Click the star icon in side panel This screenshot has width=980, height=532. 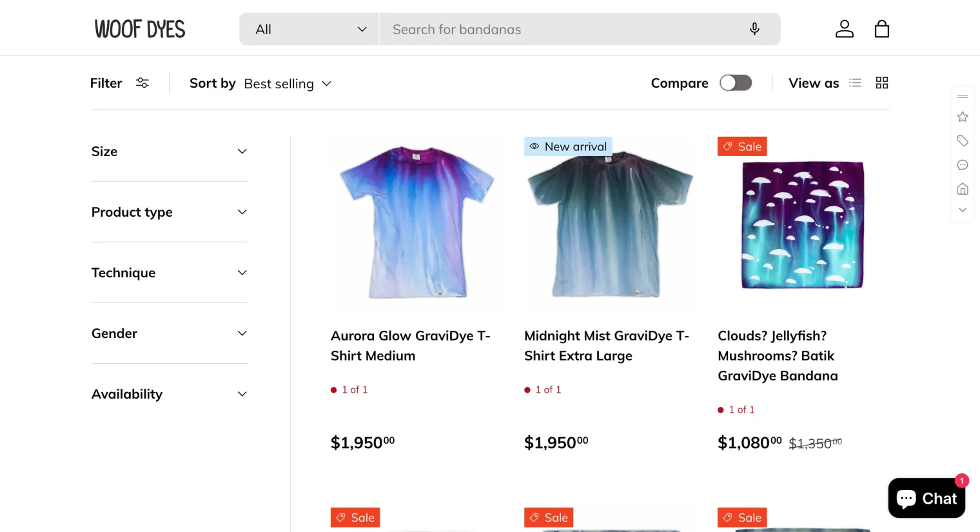(963, 117)
